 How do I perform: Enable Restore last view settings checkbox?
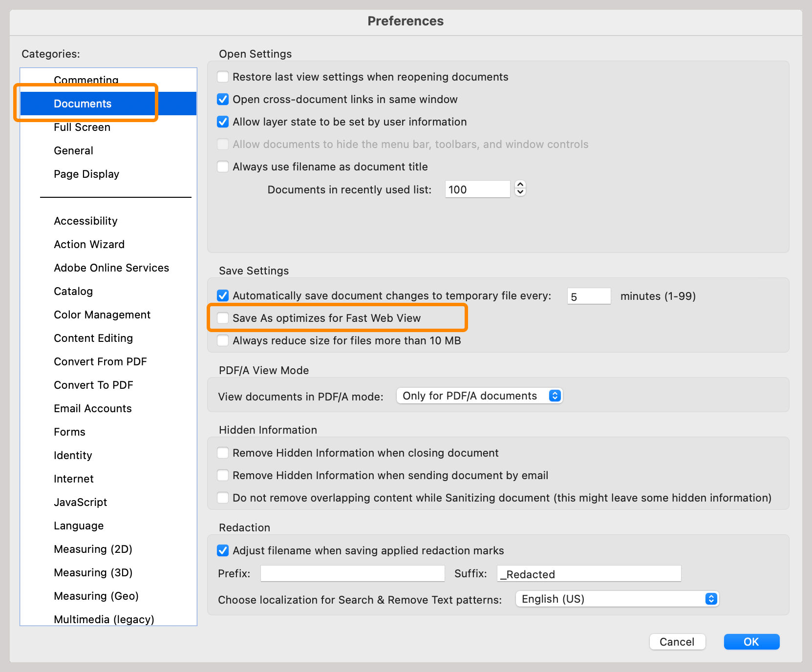[x=223, y=77]
